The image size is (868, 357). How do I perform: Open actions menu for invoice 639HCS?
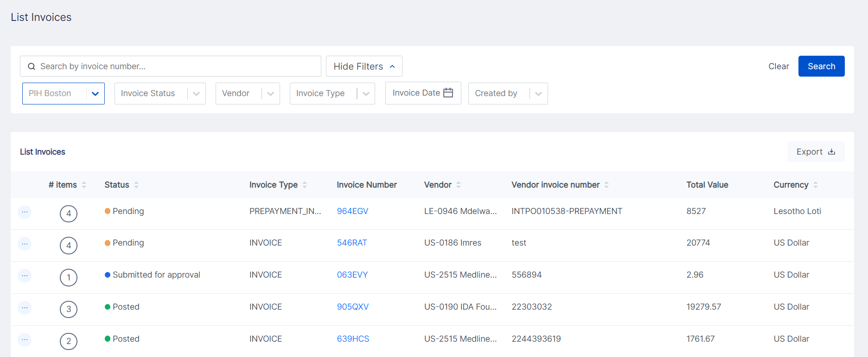25,339
